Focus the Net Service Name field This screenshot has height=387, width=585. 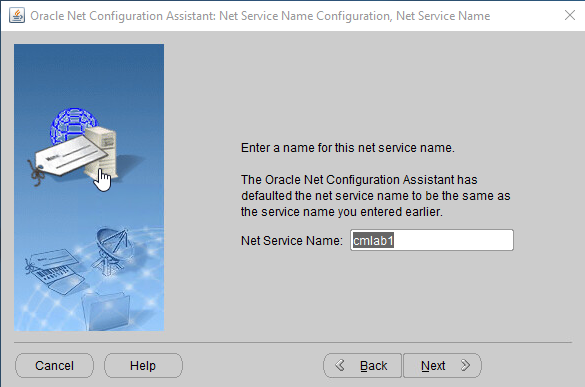(432, 240)
